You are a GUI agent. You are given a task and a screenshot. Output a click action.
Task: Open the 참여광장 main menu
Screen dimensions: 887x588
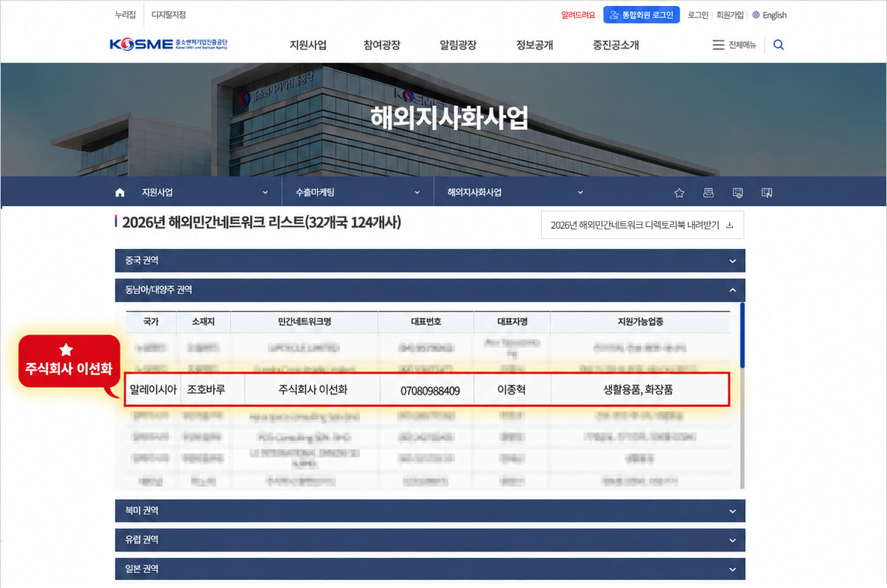click(x=382, y=45)
